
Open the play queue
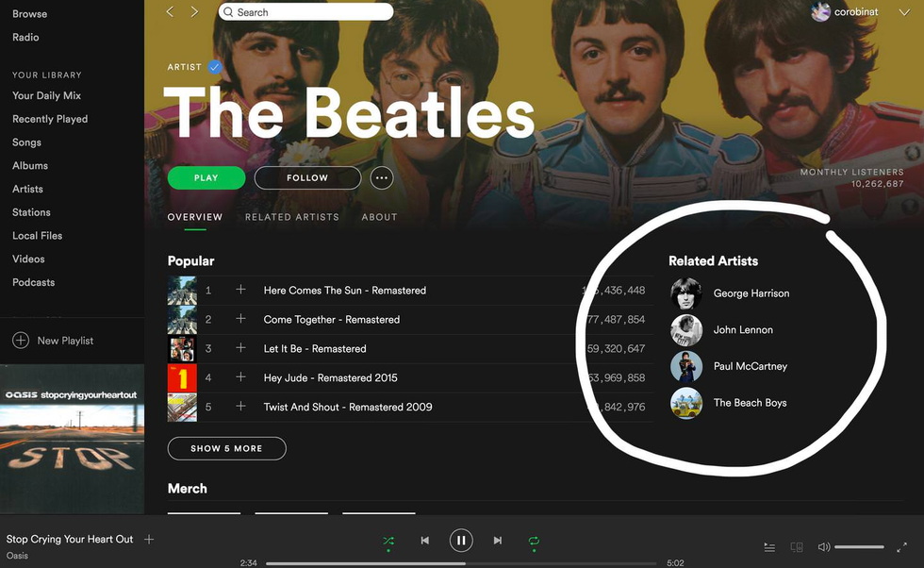click(769, 547)
